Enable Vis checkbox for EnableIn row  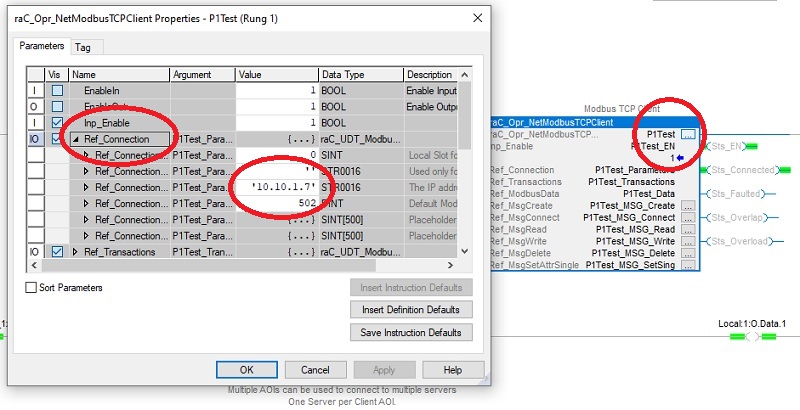(56, 91)
